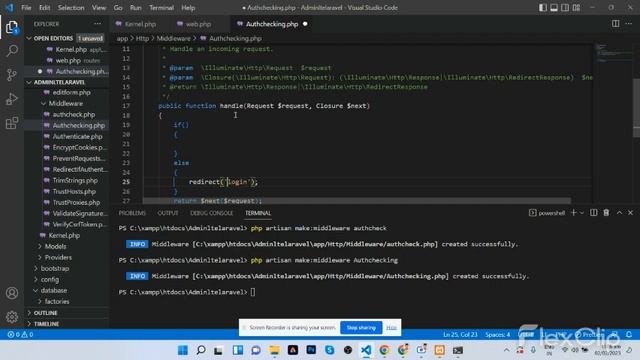Screen dimensions: 640x360
Task: Open Windows Start button in taskbar
Action: click(182, 350)
